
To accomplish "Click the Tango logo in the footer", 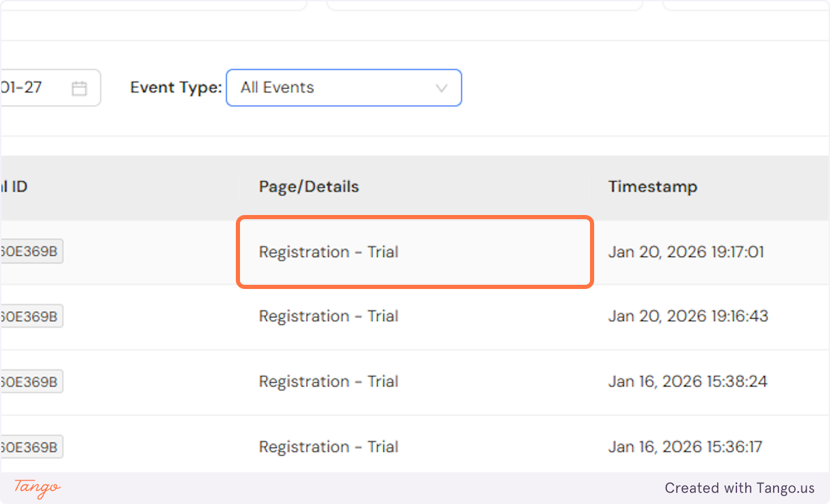I will click(x=34, y=489).
